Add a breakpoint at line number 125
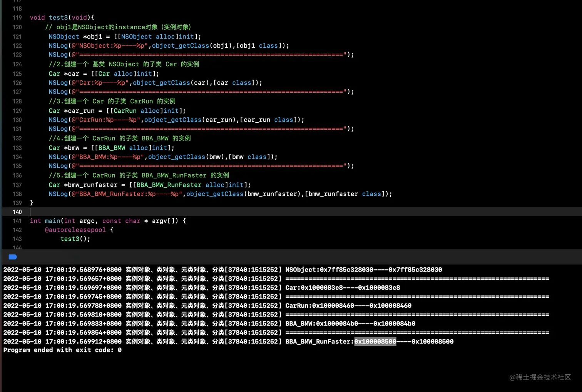Image resolution: width=582 pixels, height=392 pixels. coord(17,74)
